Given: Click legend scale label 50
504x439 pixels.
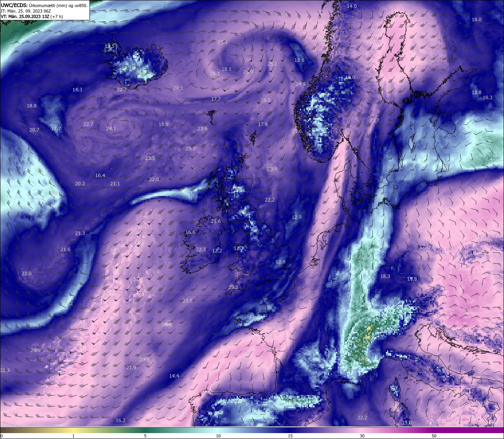Looking at the screenshot, I should click(x=434, y=436).
